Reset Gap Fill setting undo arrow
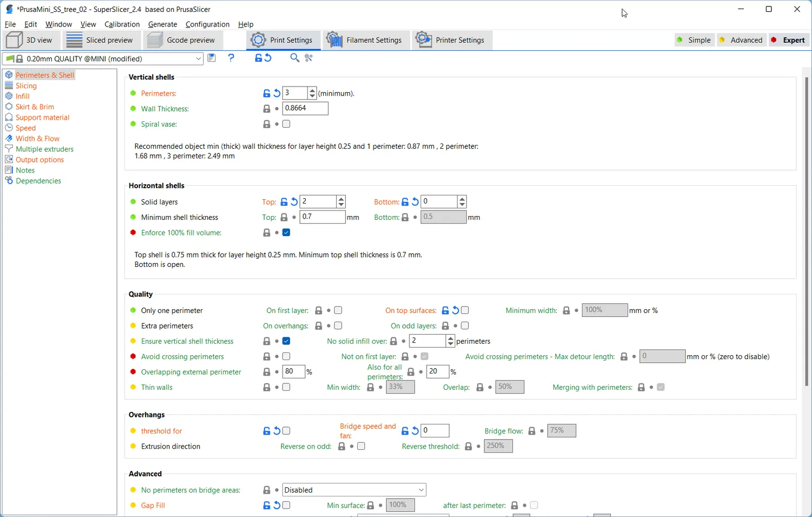 pyautogui.click(x=277, y=505)
